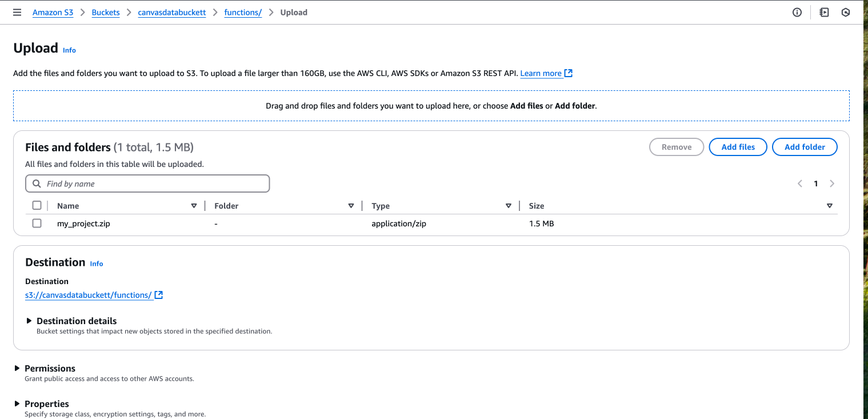
Task: Open AWS CloudShell from the top bar
Action: point(823,12)
